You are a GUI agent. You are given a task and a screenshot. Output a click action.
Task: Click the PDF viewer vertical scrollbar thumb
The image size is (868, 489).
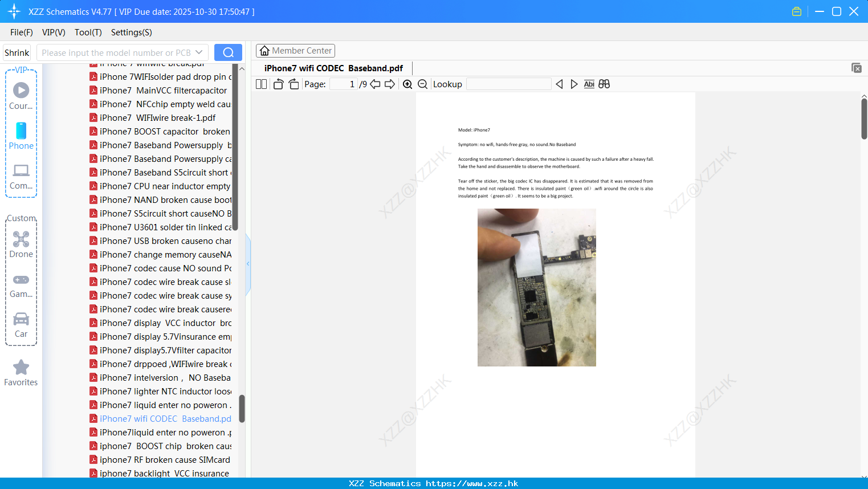(864, 119)
